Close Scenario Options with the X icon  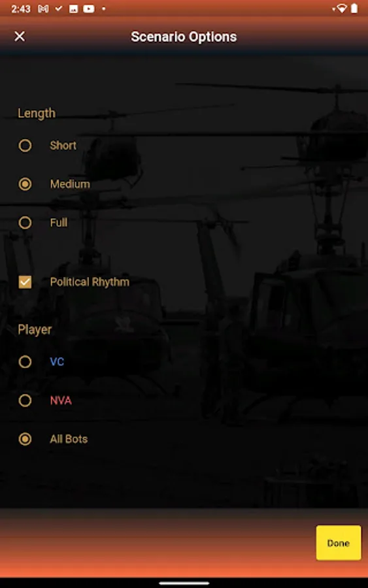[x=20, y=37]
